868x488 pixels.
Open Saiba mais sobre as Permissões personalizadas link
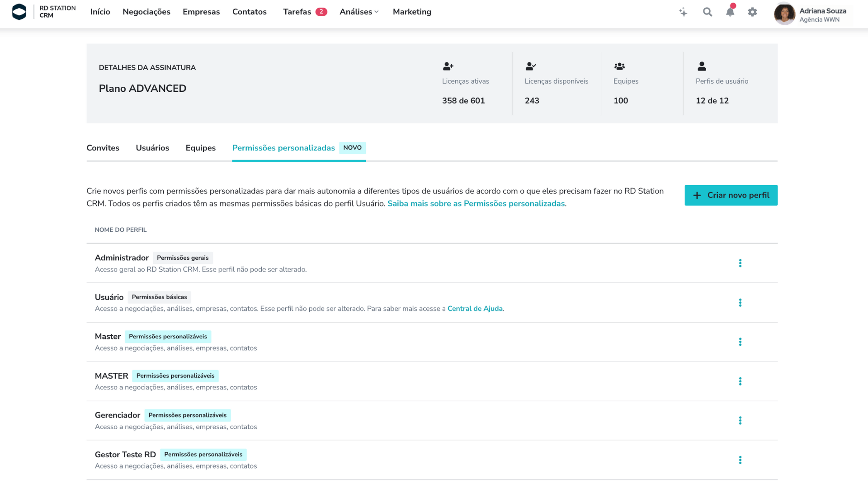coord(476,203)
